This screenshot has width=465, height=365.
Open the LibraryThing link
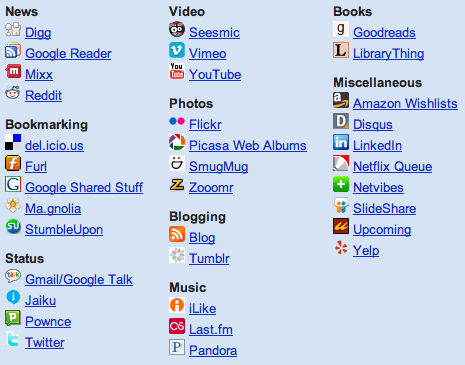(x=389, y=54)
